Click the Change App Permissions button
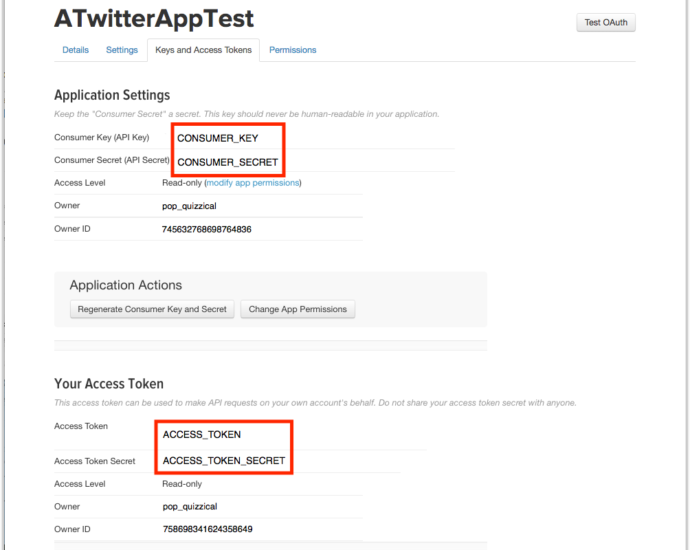The width and height of the screenshot is (690, 550). (x=297, y=309)
